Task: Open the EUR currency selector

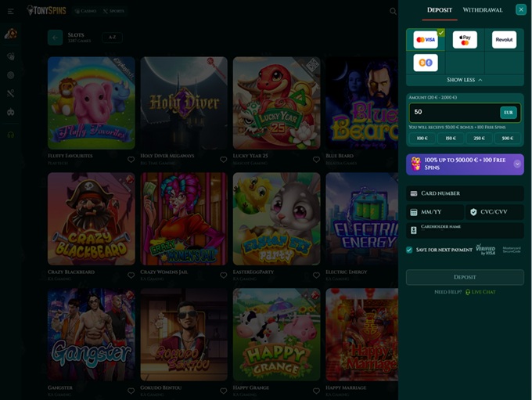Action: (508, 113)
